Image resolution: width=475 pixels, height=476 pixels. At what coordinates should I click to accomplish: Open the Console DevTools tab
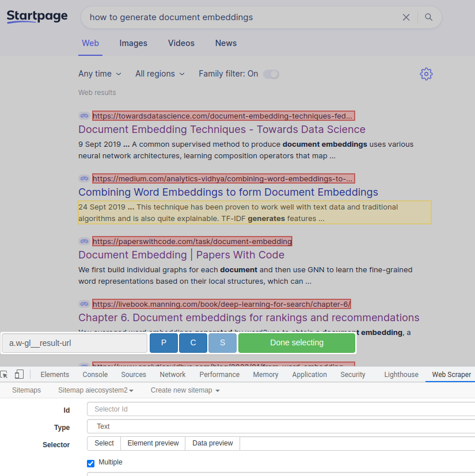95,375
